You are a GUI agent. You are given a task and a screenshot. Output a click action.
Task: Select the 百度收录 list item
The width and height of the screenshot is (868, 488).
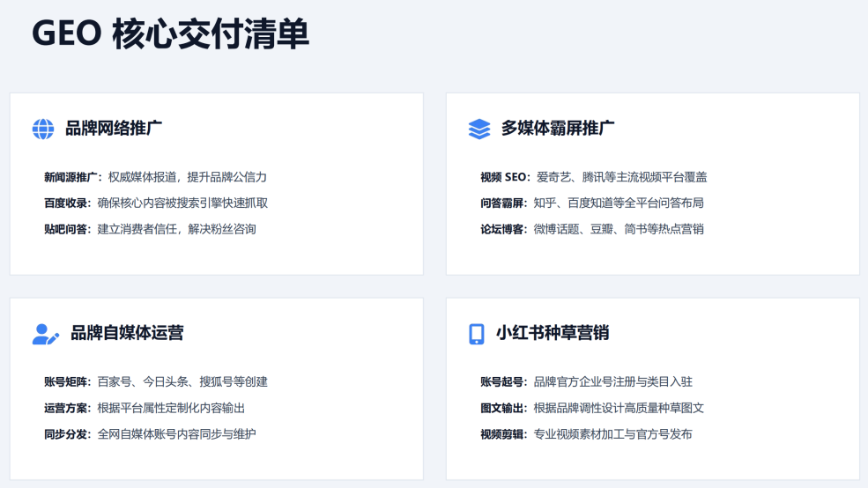coord(156,203)
